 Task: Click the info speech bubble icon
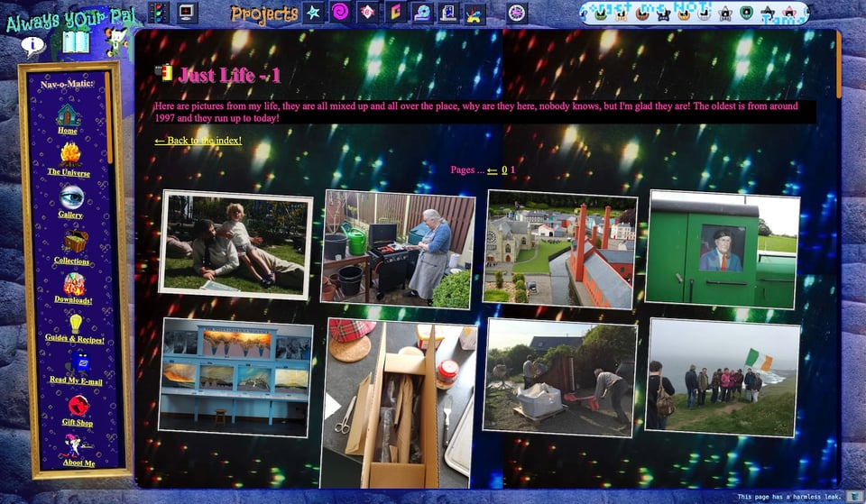(32, 46)
